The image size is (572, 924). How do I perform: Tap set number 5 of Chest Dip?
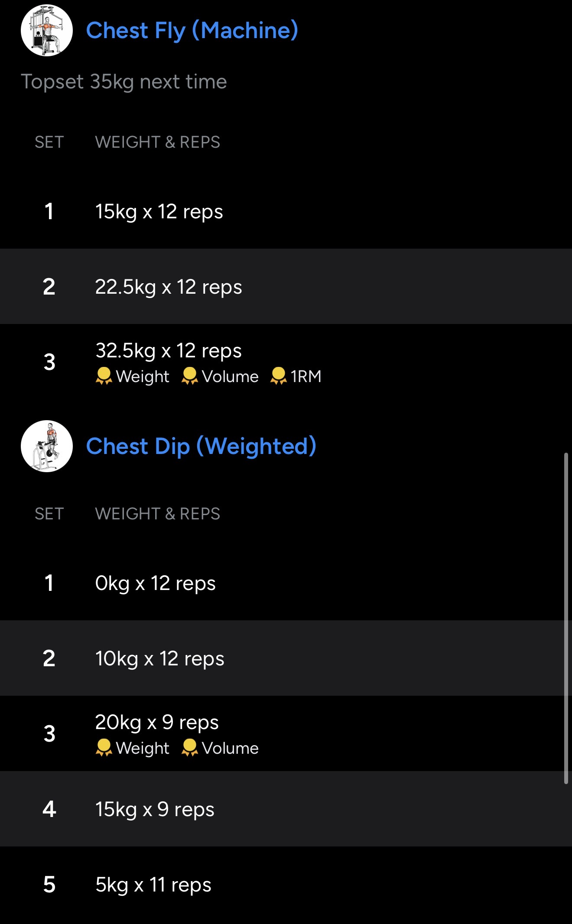pos(49,885)
